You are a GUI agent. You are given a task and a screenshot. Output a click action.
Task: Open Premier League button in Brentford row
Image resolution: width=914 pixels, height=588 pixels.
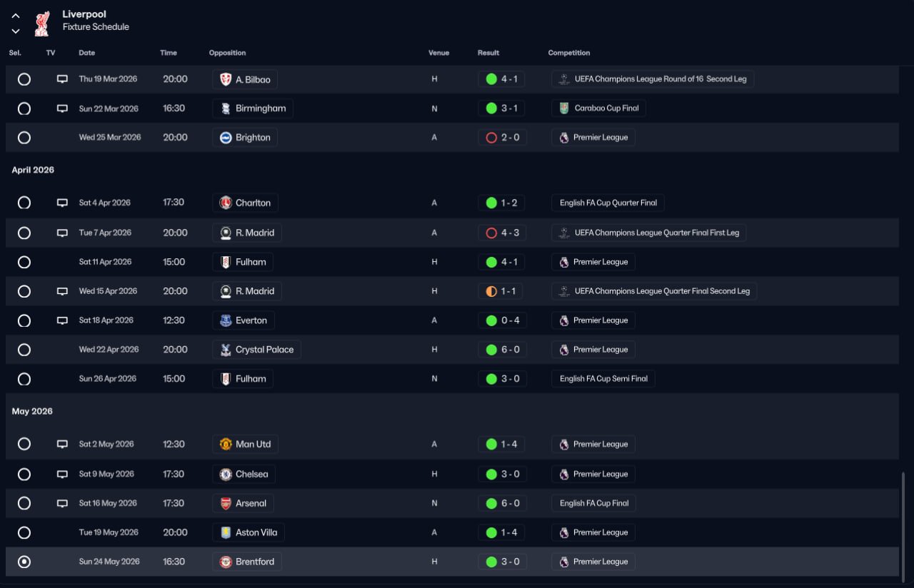(x=593, y=562)
